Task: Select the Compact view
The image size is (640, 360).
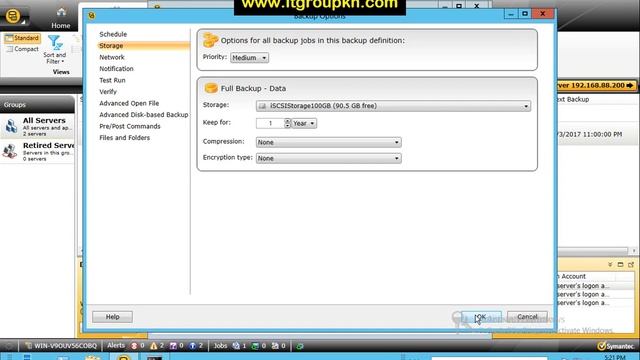Action: [x=23, y=49]
